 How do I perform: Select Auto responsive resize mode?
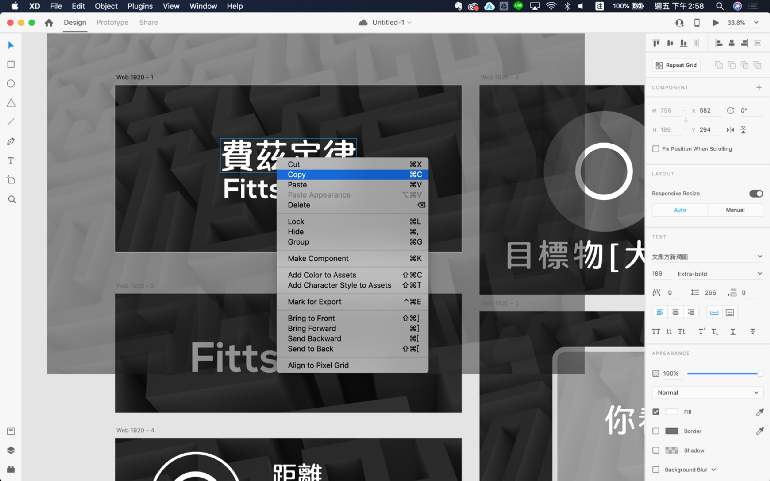680,210
